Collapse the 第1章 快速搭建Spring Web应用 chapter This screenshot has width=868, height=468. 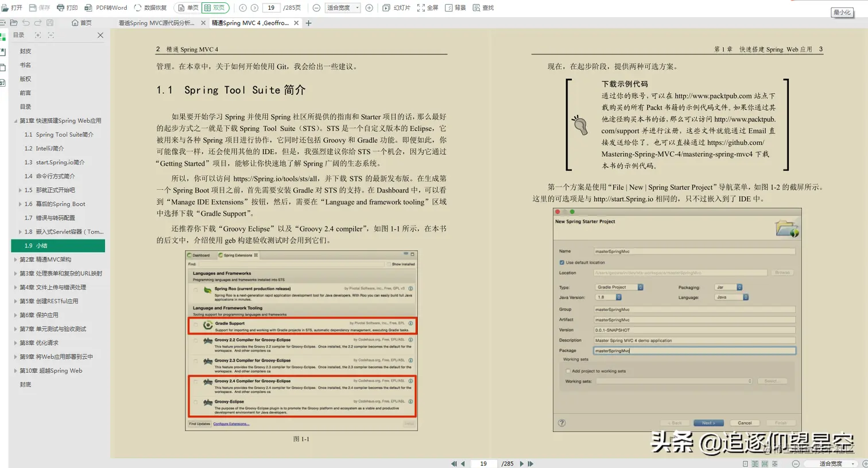(16, 121)
